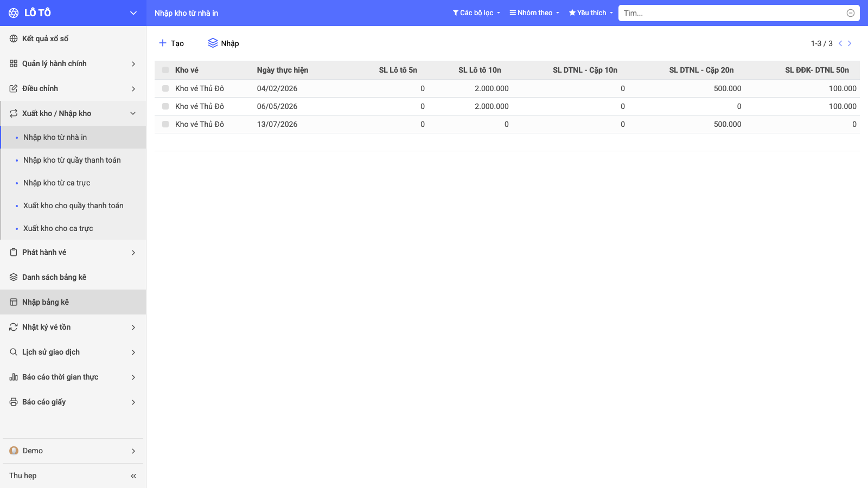Toggle the select-all checkbox in table header
Screen dimensions: 868x488
(x=165, y=70)
